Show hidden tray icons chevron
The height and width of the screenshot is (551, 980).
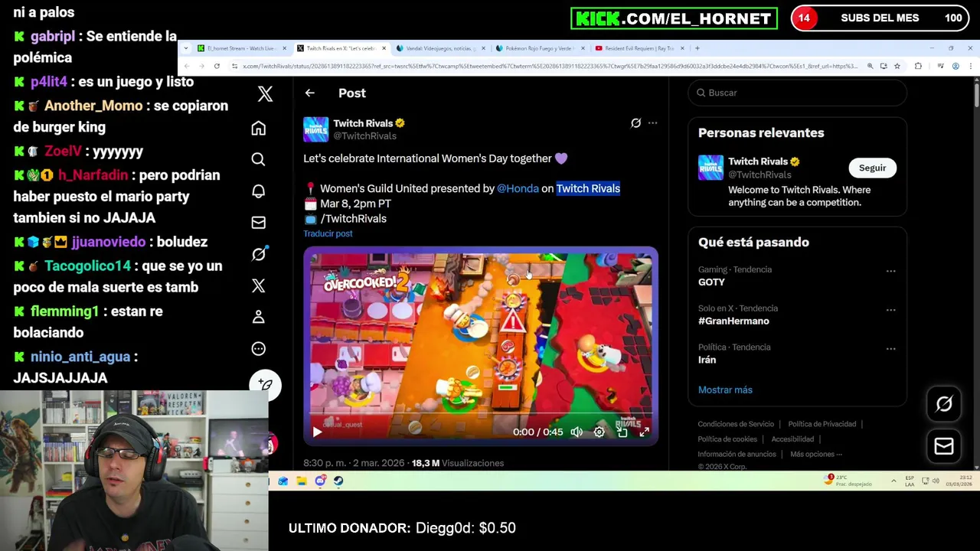(x=893, y=481)
